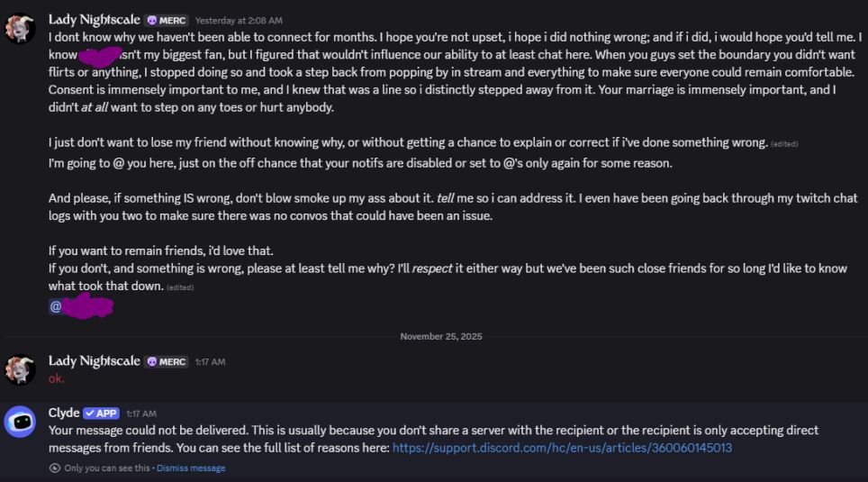Click the redacted @mention ending the long message
Viewport: 868px width, 482px height.
pyautogui.click(x=81, y=307)
